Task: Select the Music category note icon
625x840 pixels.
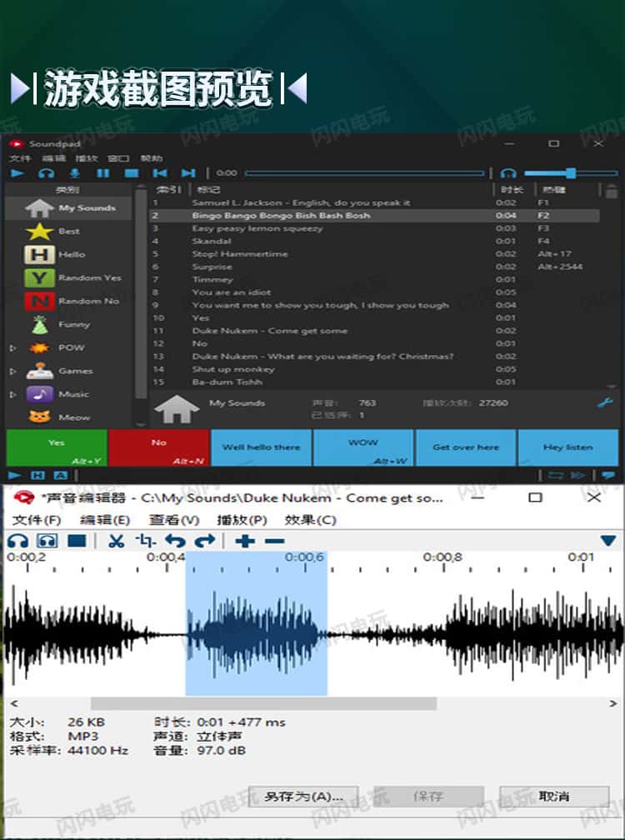Action: (40, 394)
